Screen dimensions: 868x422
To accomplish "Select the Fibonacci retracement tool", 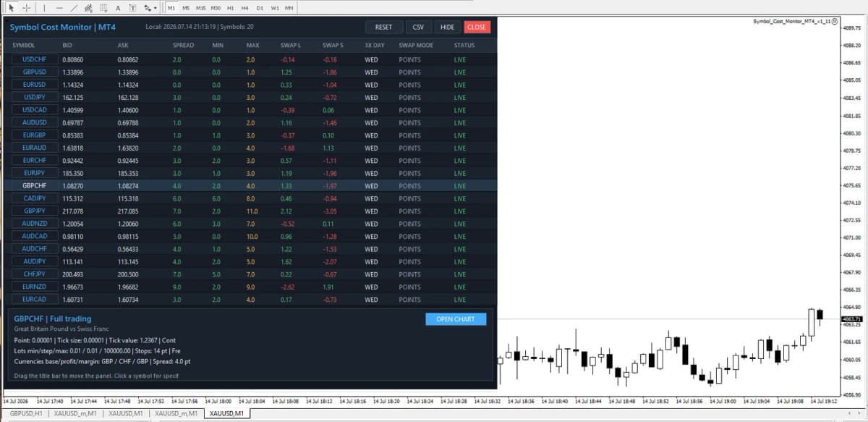I will (x=104, y=7).
